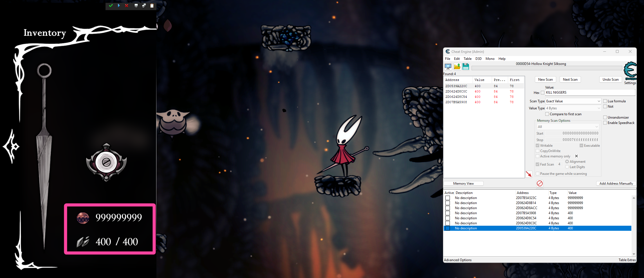This screenshot has height=278, width=644.
Task: Open the Help menu
Action: 502,59
